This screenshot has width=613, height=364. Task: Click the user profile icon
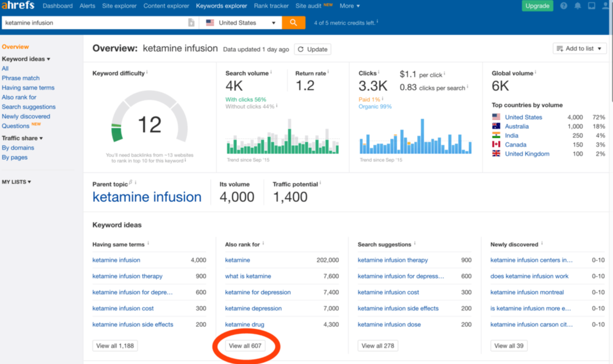coord(606,6)
